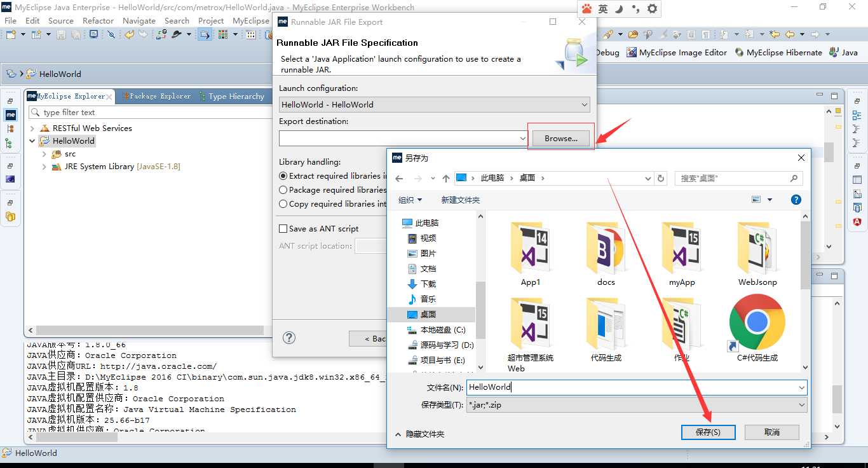
Task: Click the 取消 cancel button
Action: 772,432
